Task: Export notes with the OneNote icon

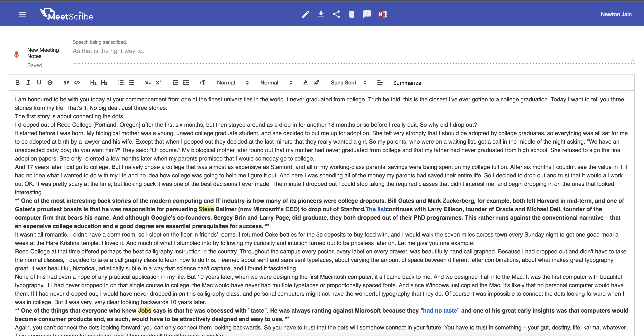Action: (x=382, y=14)
